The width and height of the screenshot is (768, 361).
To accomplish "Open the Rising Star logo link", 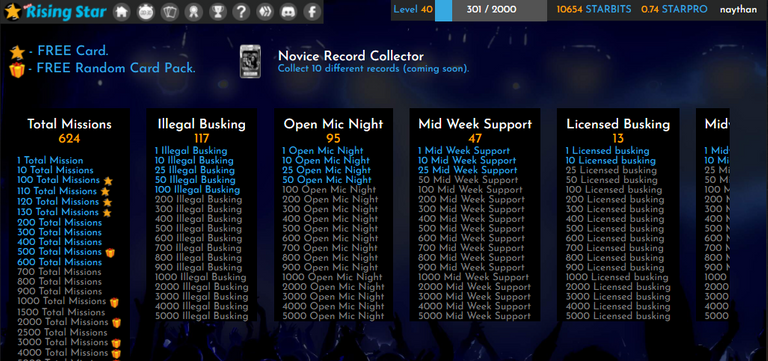I will [x=54, y=11].
